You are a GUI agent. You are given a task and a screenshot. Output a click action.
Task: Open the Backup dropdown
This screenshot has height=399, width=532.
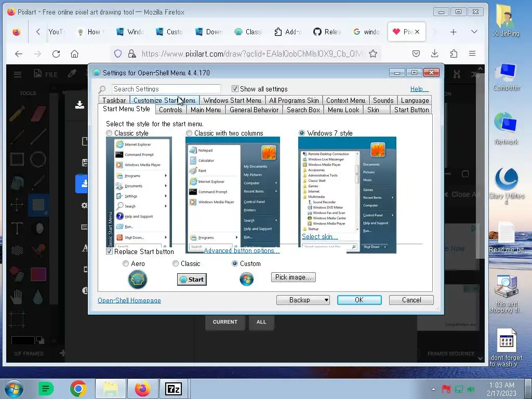[x=303, y=300]
